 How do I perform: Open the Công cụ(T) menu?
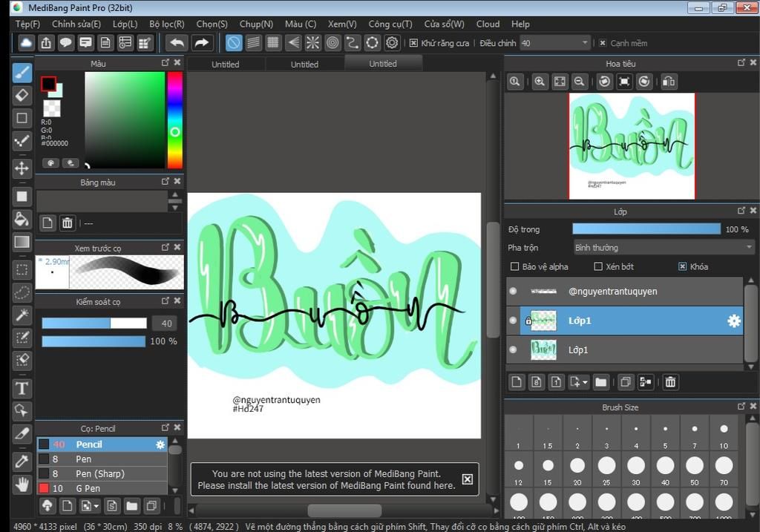(x=390, y=24)
